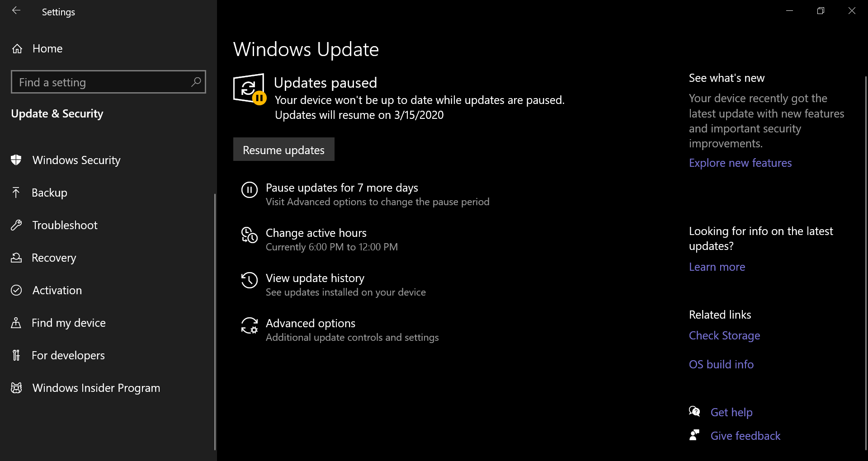Click the Resume updates button
Image resolution: width=868 pixels, height=461 pixels.
coord(284,149)
